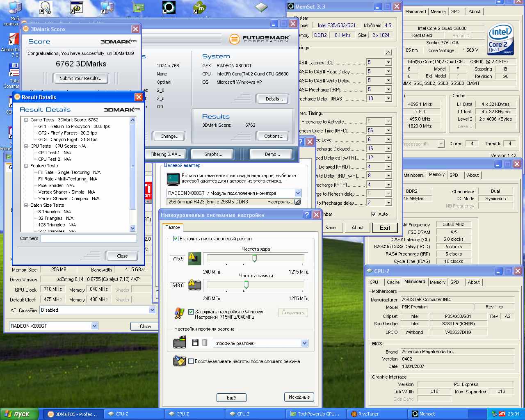Open the ATI CrossFire Disabled dropdown
The image size is (525, 420).
152,310
